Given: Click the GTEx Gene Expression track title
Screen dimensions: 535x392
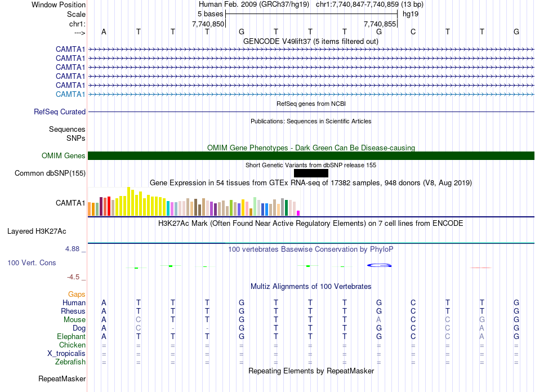Looking at the screenshot, I should click(x=311, y=183).
